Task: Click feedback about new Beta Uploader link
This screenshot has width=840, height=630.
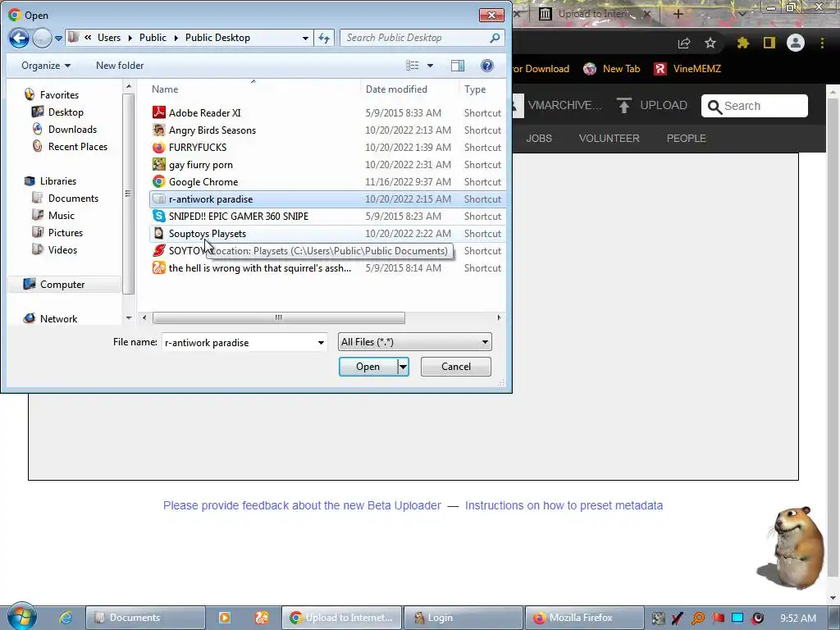Action: coord(302,505)
